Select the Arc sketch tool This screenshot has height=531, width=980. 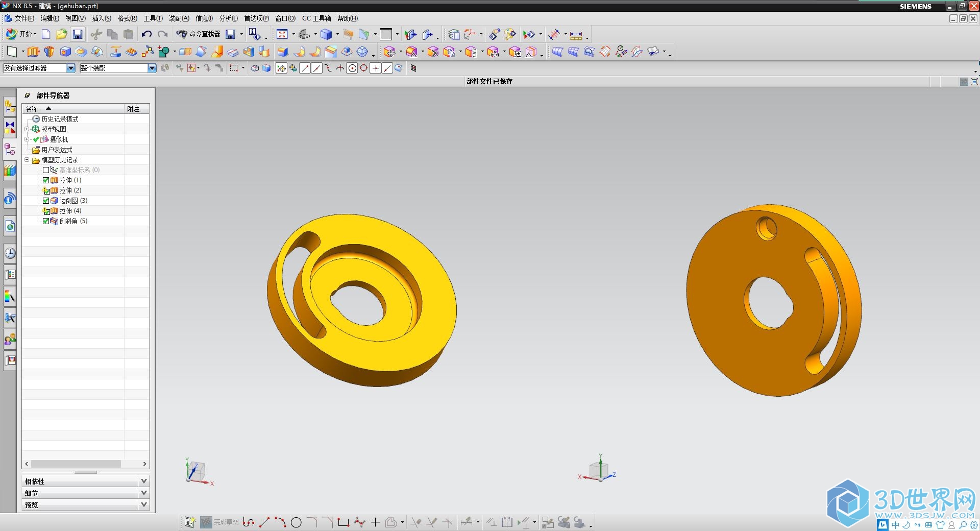[280, 522]
